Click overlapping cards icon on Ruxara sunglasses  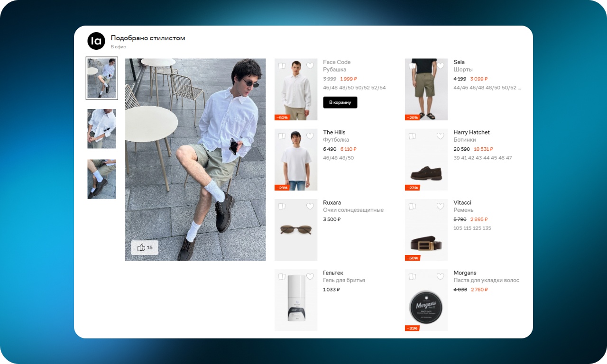[x=282, y=206]
